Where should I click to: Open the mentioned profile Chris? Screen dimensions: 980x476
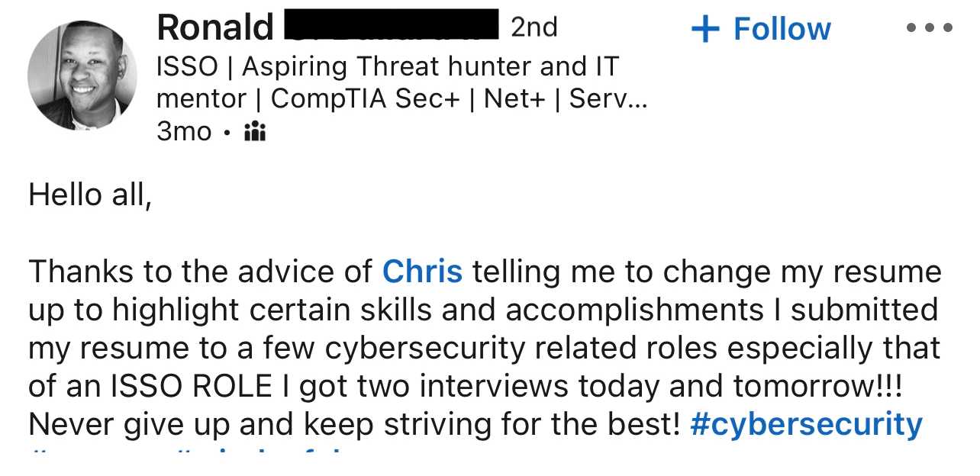tap(422, 272)
